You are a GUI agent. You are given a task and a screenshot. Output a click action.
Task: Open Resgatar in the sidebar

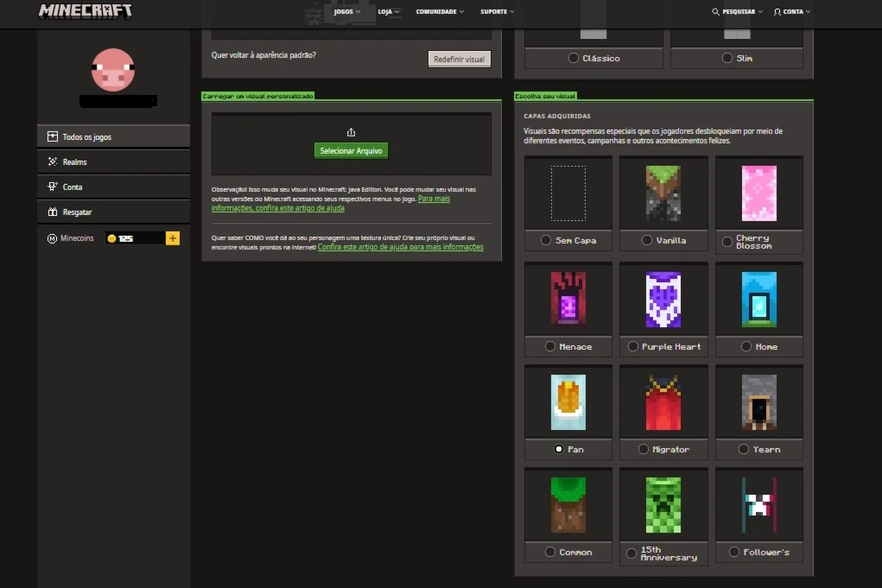tap(114, 212)
